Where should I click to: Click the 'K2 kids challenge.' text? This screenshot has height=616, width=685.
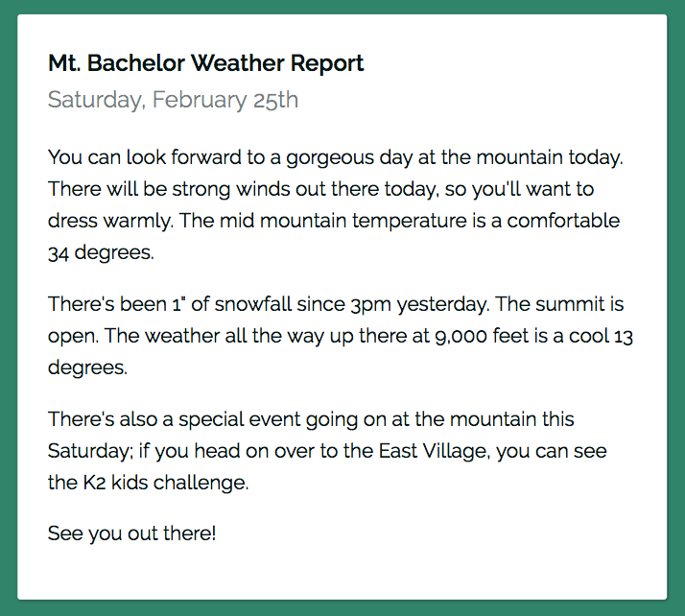166,483
